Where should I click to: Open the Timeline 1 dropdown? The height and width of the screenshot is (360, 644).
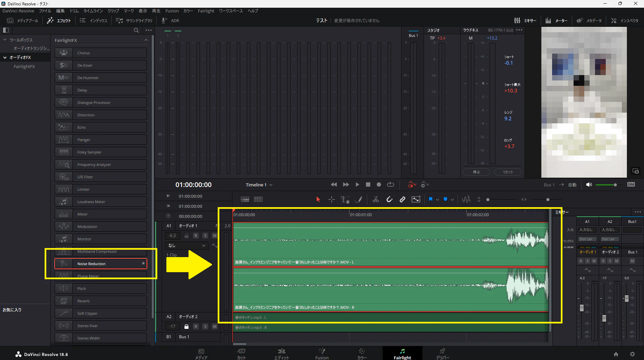click(259, 185)
